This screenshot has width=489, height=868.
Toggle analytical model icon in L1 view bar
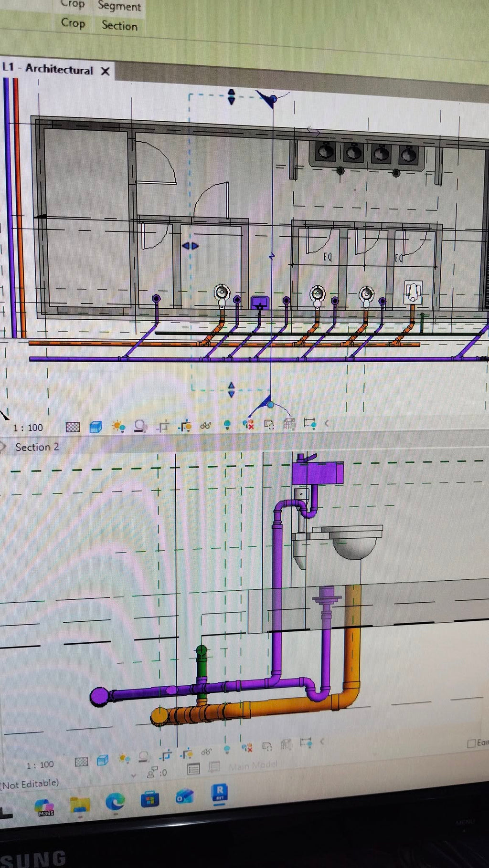[x=289, y=423]
